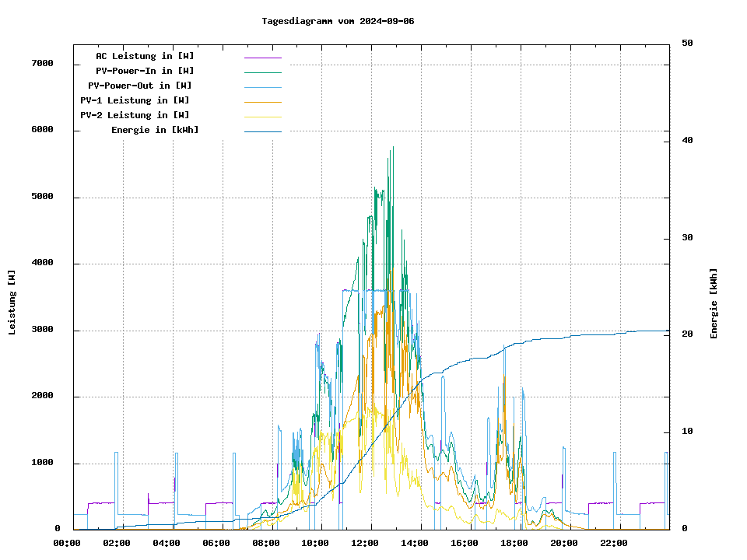Pick the PV-2 Leistung legend label
The height and width of the screenshot is (560, 747).
135,115
